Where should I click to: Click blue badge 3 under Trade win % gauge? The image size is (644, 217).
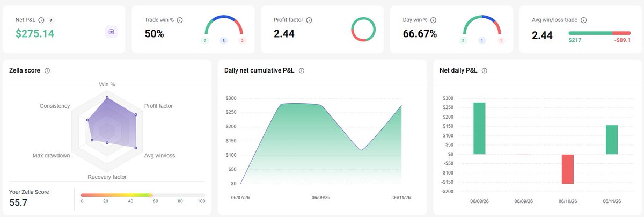(x=223, y=41)
